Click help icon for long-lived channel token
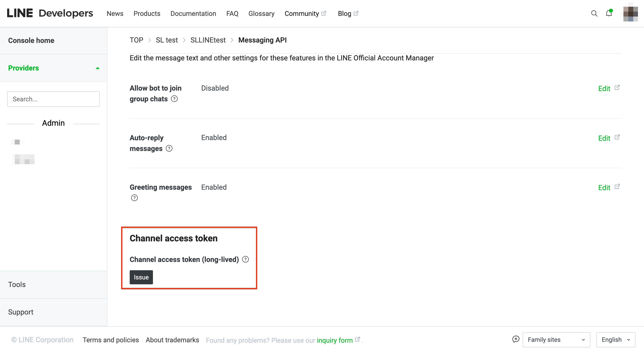Screen dimensions: 644x353 click(x=246, y=259)
